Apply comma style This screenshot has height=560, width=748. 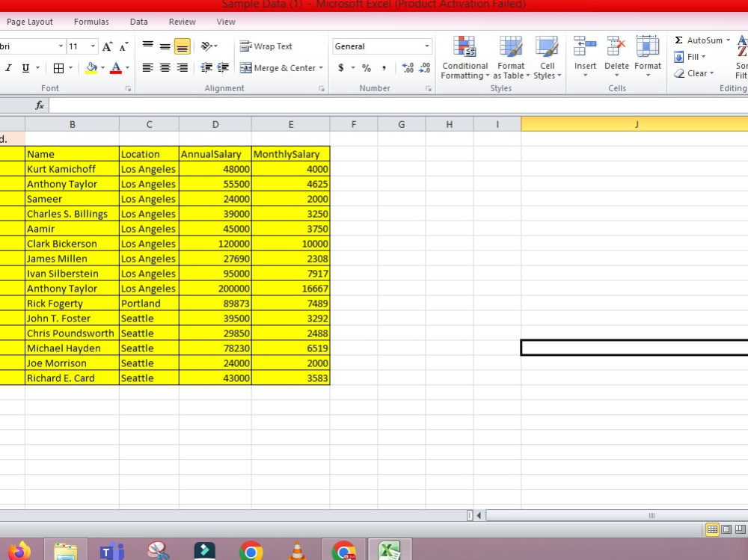384,68
